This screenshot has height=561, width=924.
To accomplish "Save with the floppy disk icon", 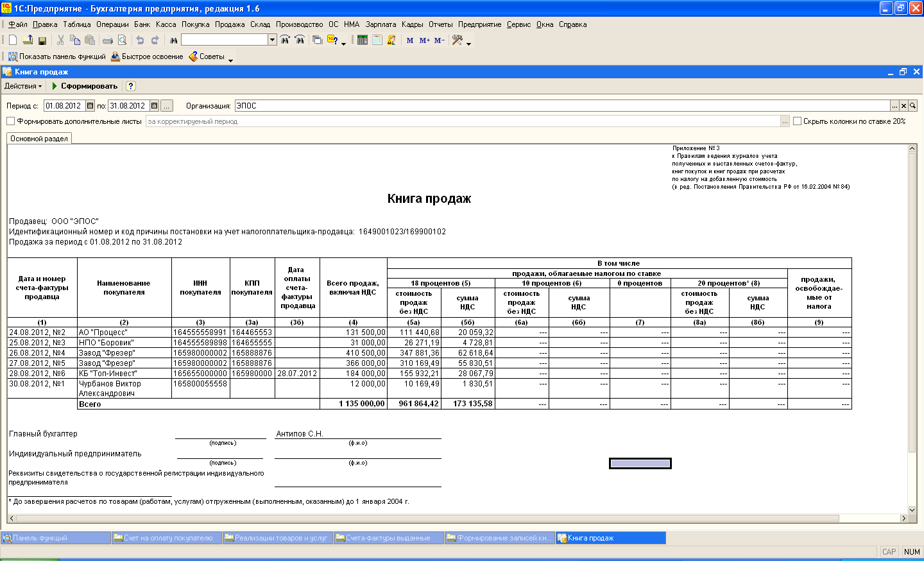I will point(42,40).
